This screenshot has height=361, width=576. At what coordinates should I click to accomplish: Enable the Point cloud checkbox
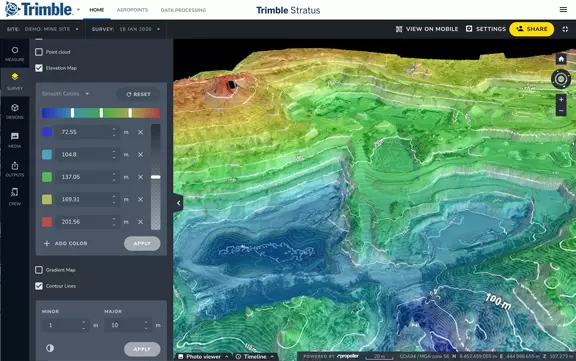coord(39,52)
